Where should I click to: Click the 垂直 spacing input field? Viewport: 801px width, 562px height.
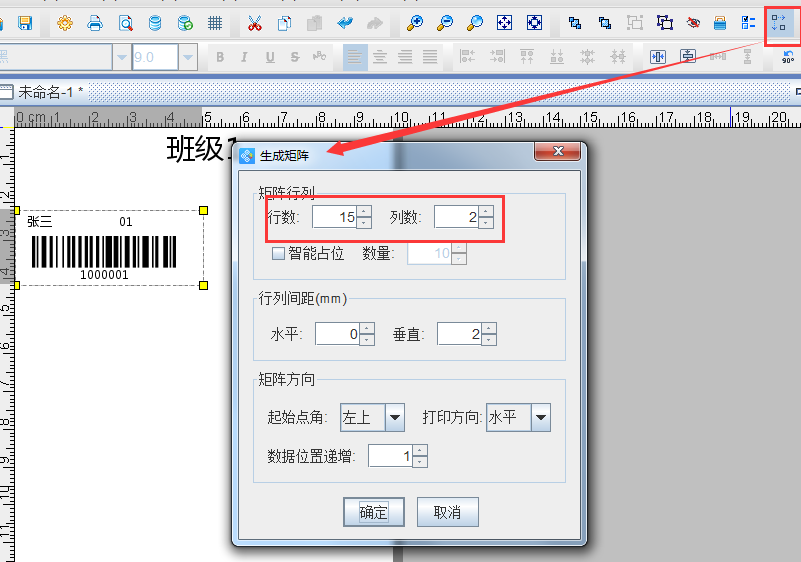click(x=459, y=334)
